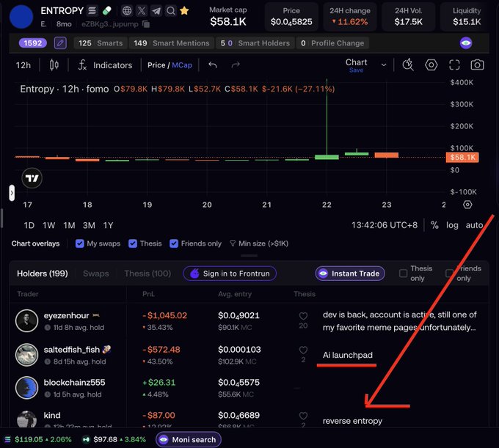The height and width of the screenshot is (448, 499).
Task: Take a chart snapshot with camera icon
Action: [478, 65]
